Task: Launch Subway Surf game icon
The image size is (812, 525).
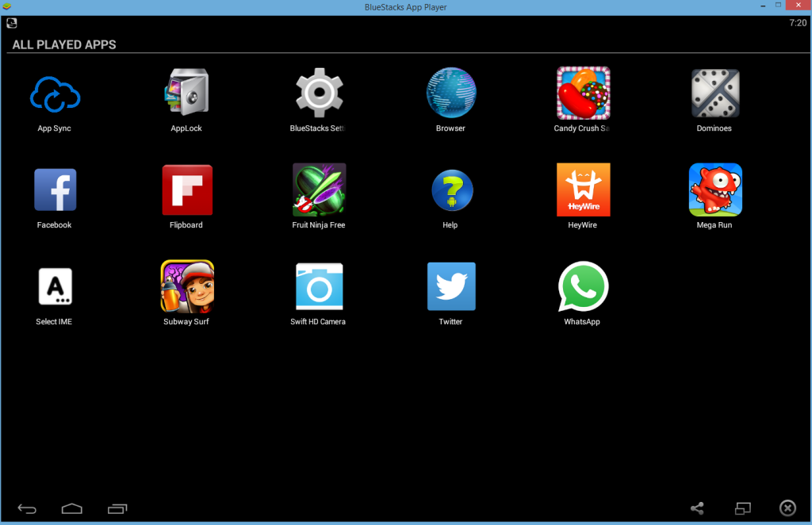Action: pyautogui.click(x=187, y=286)
